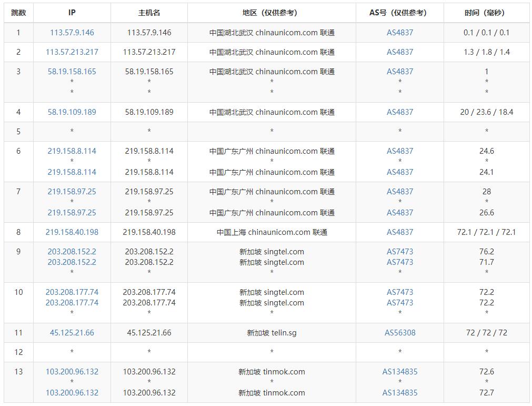Image resolution: width=532 pixels, height=406 pixels.
Task: Click the 时间（毫秒）column header
Action: click(487, 13)
